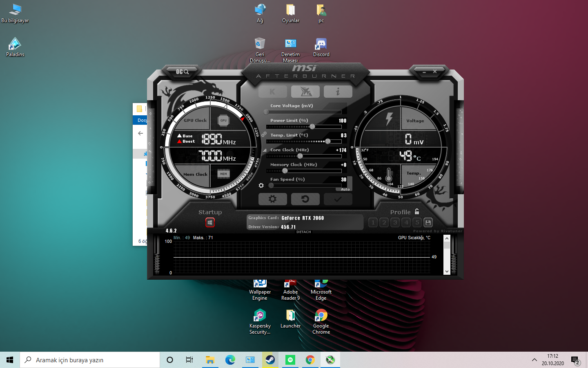Click the Temp. Limit 83 value

[x=344, y=135]
